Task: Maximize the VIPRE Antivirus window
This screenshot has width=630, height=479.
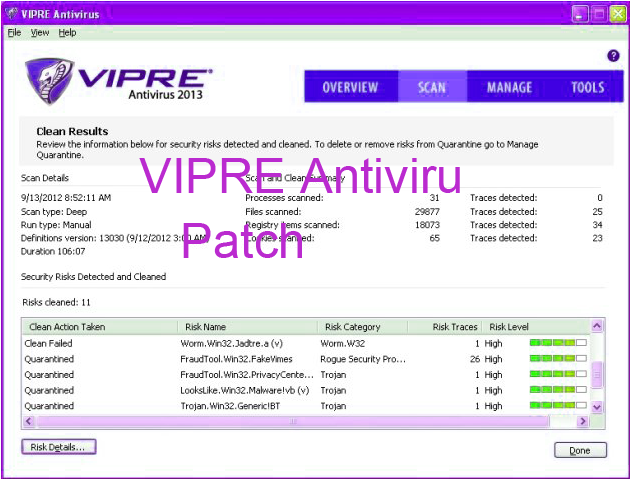Action: tap(599, 14)
